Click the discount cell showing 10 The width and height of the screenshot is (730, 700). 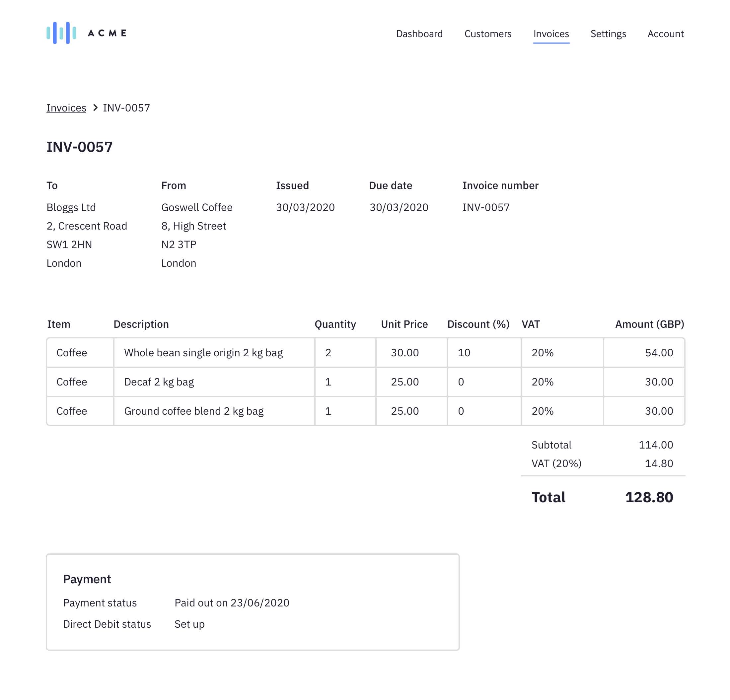coord(464,353)
